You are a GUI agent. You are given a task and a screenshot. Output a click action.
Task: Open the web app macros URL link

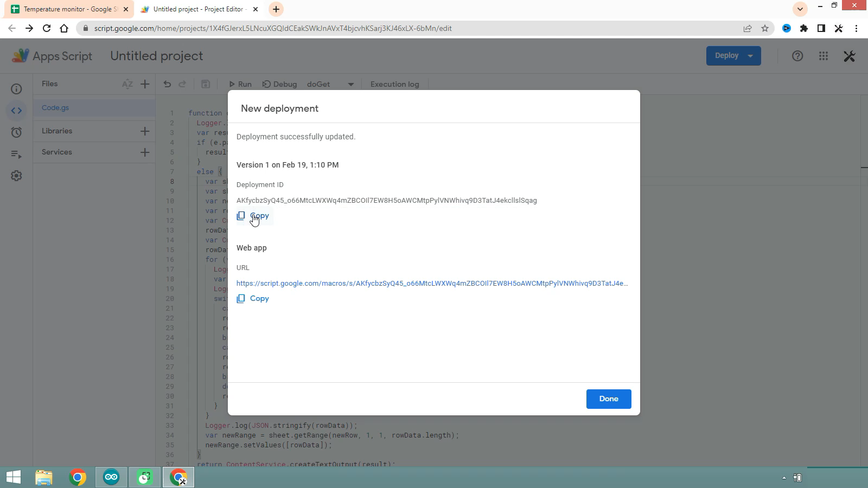coord(432,283)
